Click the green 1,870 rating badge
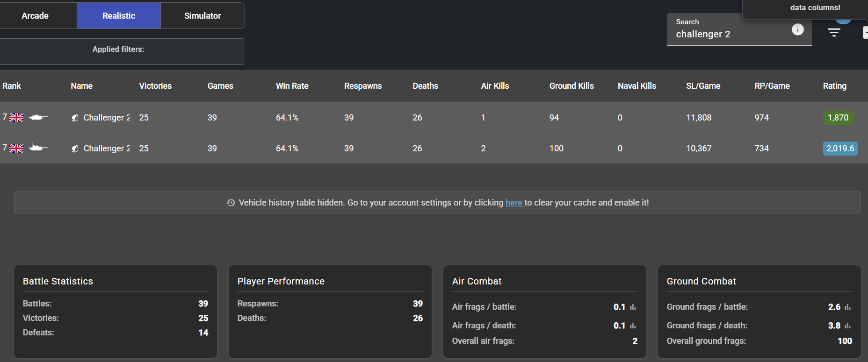The width and height of the screenshot is (868, 362). click(x=838, y=118)
